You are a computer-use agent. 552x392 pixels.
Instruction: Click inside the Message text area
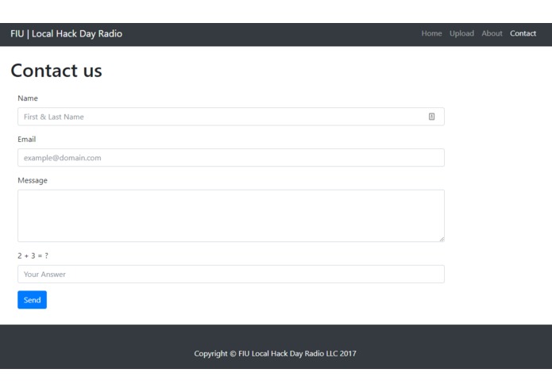[x=231, y=216]
